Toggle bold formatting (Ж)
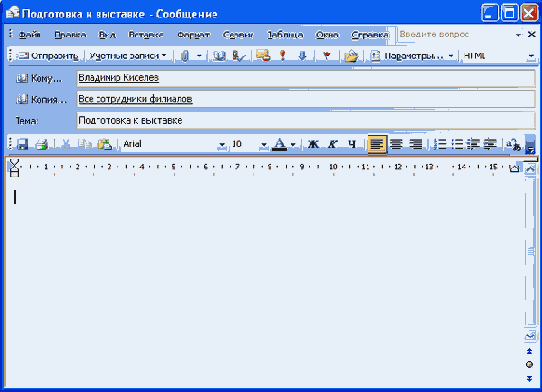The width and height of the screenshot is (542, 392). [313, 144]
